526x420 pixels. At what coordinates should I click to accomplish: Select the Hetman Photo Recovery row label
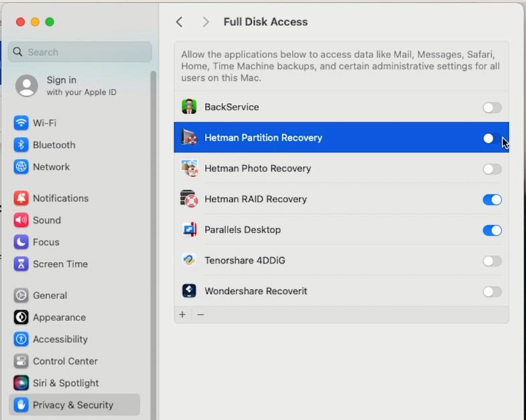258,168
